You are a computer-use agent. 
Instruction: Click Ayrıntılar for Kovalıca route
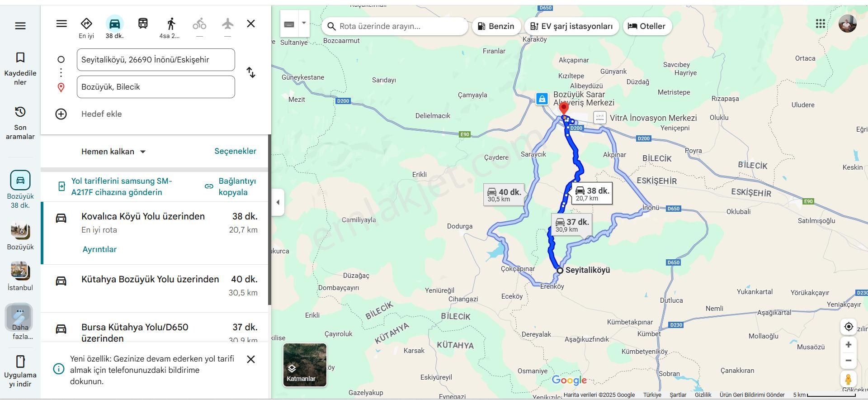tap(99, 249)
